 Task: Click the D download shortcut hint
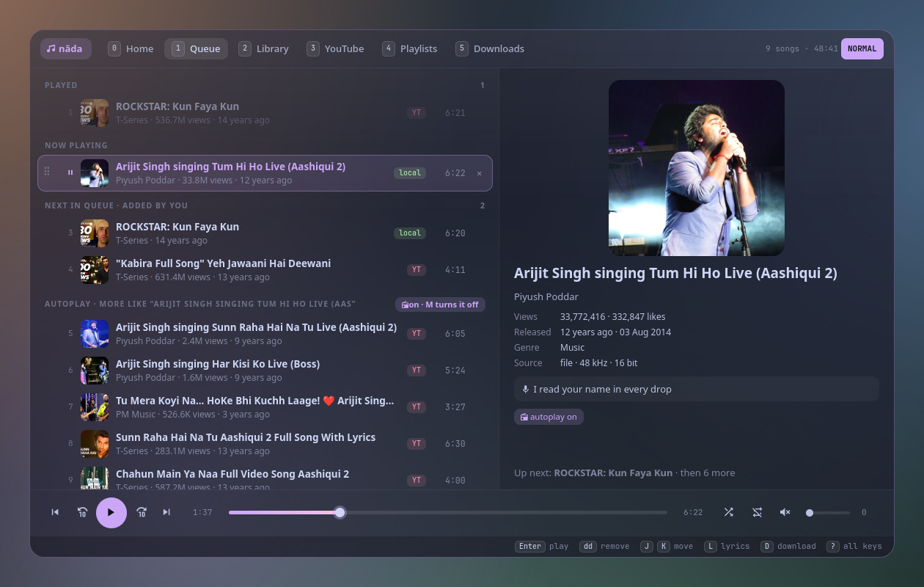[x=788, y=546]
